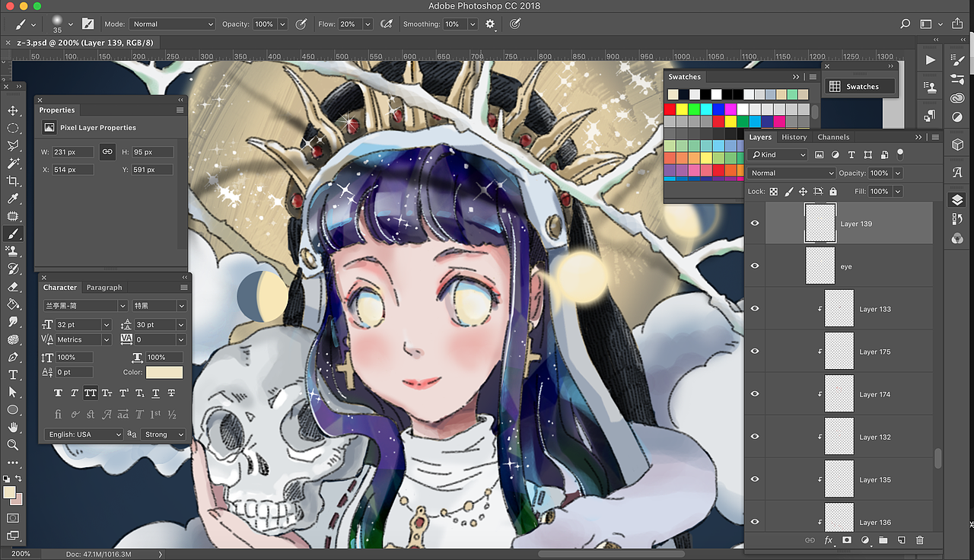Edit the W width field in Properties
This screenshot has height=560, width=974.
click(x=73, y=152)
